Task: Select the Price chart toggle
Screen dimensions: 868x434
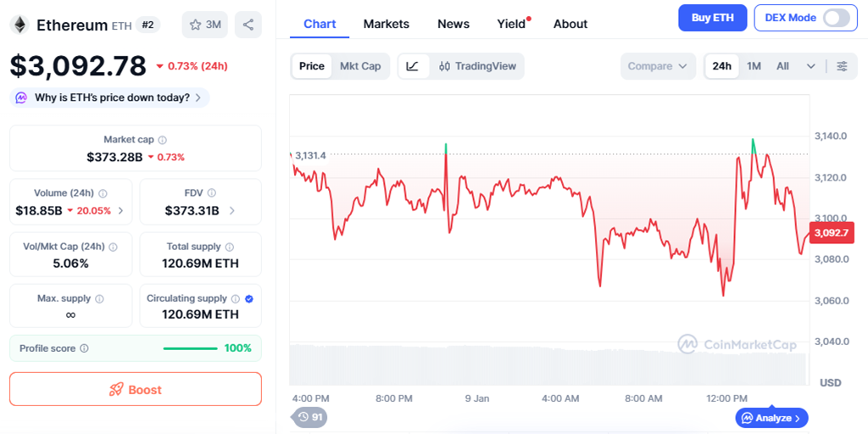Action: point(311,66)
